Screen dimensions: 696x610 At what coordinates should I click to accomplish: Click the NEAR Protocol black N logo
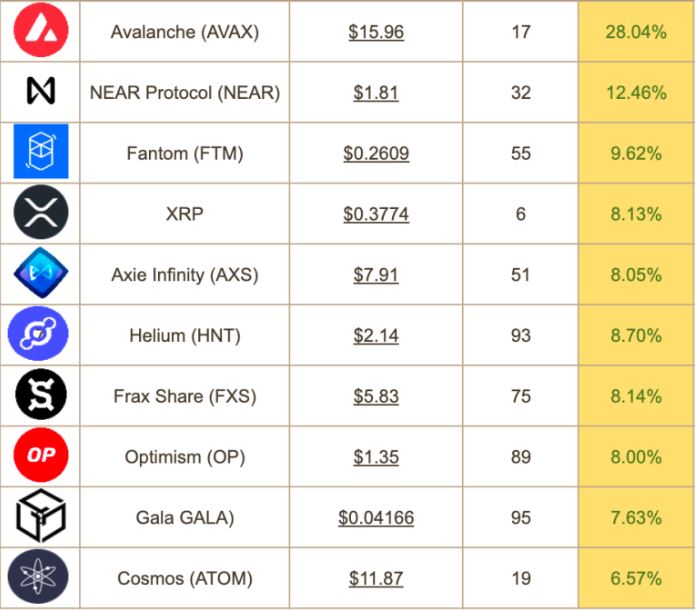point(41,91)
